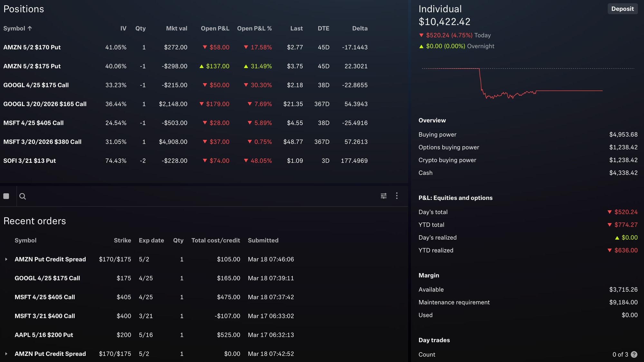
Task: Sort positions by IV column
Action: [123, 28]
